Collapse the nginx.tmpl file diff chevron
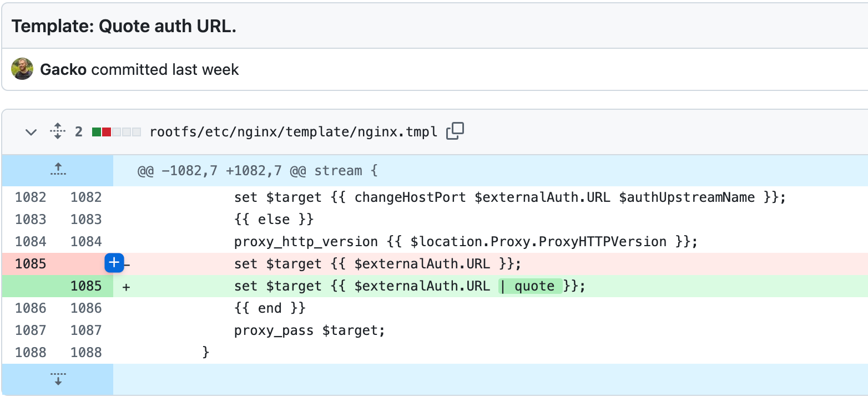Viewport: 868px width, 397px height. coord(32,132)
